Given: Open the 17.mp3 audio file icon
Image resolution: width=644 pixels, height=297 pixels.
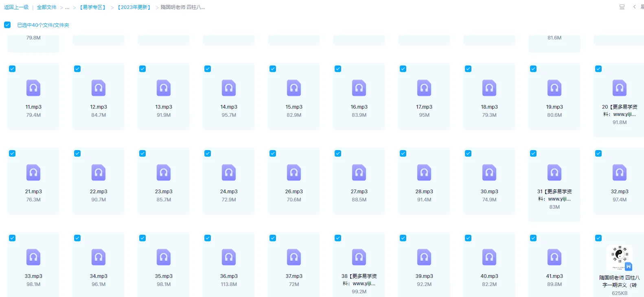Looking at the screenshot, I should (424, 88).
